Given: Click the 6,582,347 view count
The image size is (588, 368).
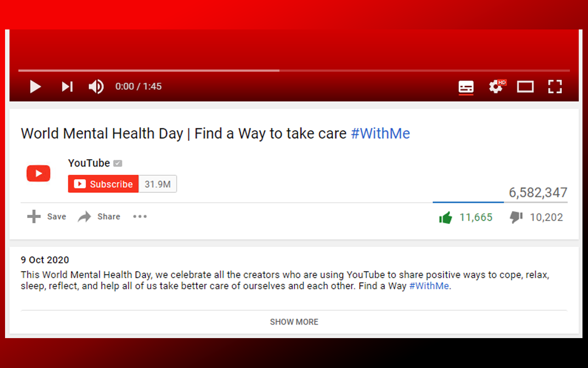Looking at the screenshot, I should tap(538, 192).
